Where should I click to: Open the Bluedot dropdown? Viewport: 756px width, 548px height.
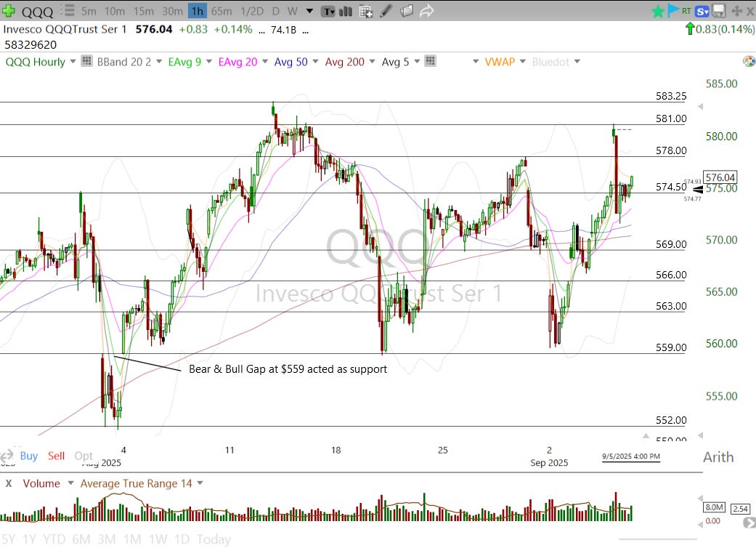[577, 61]
